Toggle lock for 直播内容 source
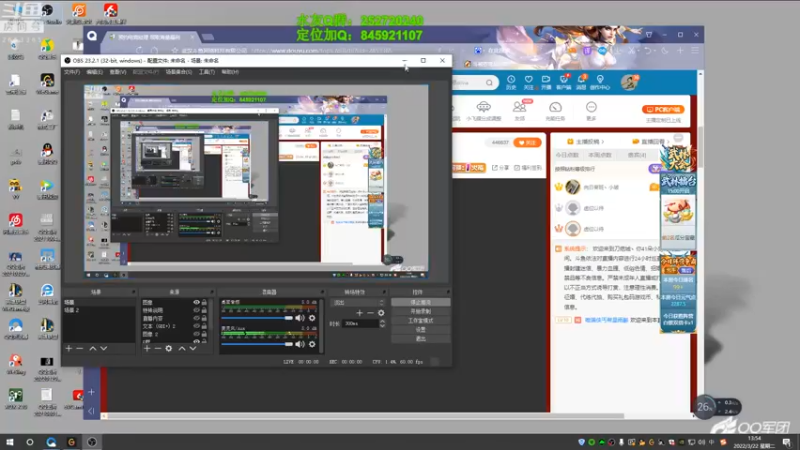800x450 pixels. (204, 318)
